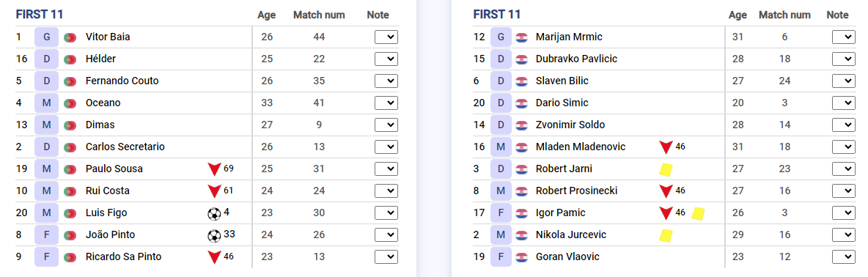868x277 pixels.
Task: Click Igor Pamic's yellow card icon
Action: pyautogui.click(x=698, y=213)
